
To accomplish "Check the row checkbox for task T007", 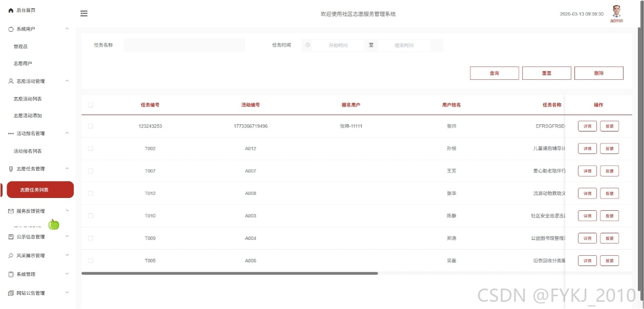I will click(x=91, y=171).
